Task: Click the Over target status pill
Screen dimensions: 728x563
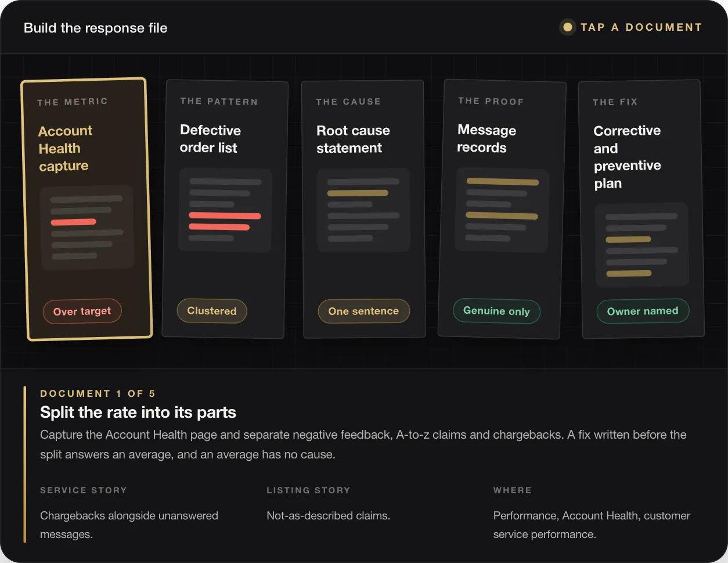Action: tap(82, 311)
